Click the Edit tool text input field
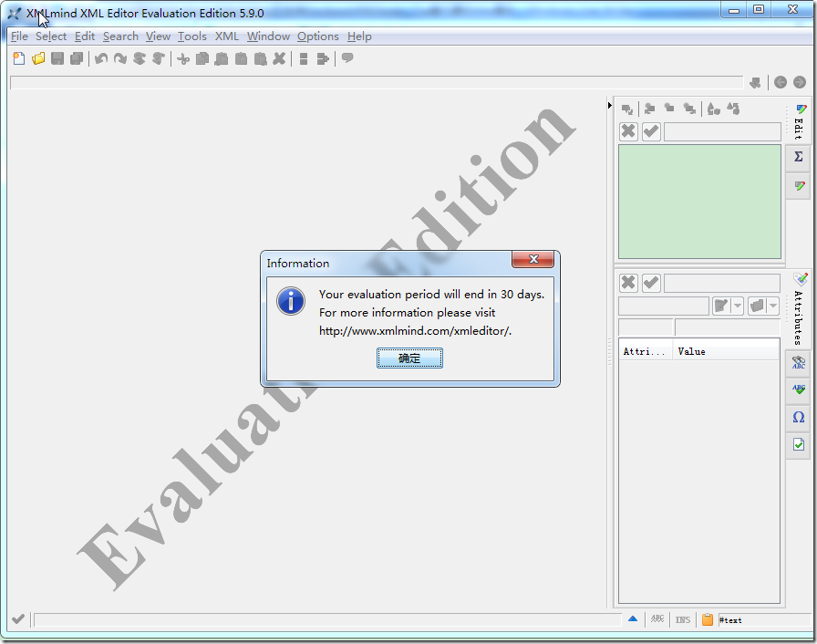The image size is (817, 644). tap(722, 132)
